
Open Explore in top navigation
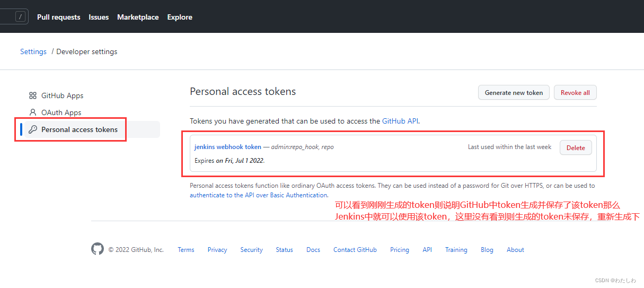[180, 17]
